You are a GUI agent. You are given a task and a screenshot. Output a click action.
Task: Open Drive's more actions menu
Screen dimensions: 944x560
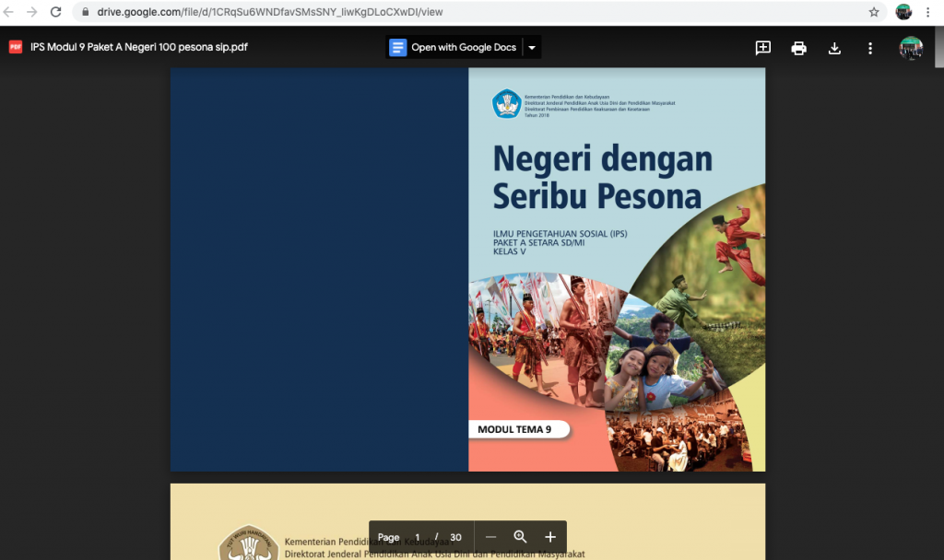[x=869, y=48]
